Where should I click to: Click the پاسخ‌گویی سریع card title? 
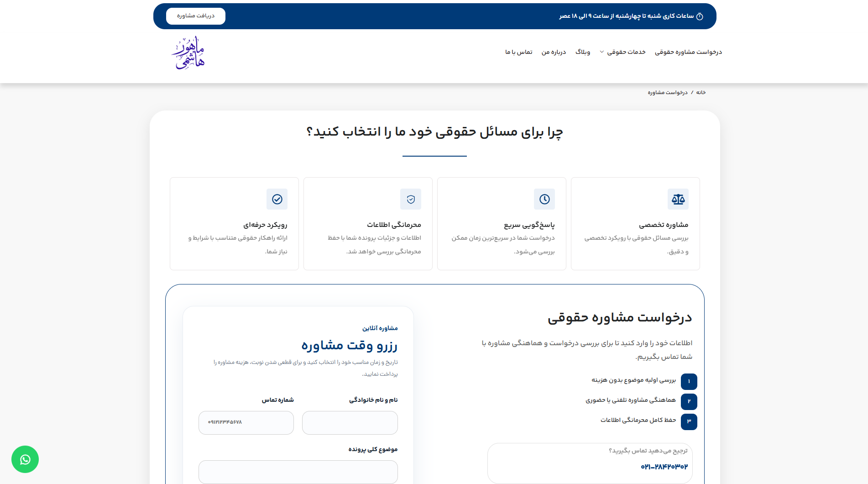point(529,225)
